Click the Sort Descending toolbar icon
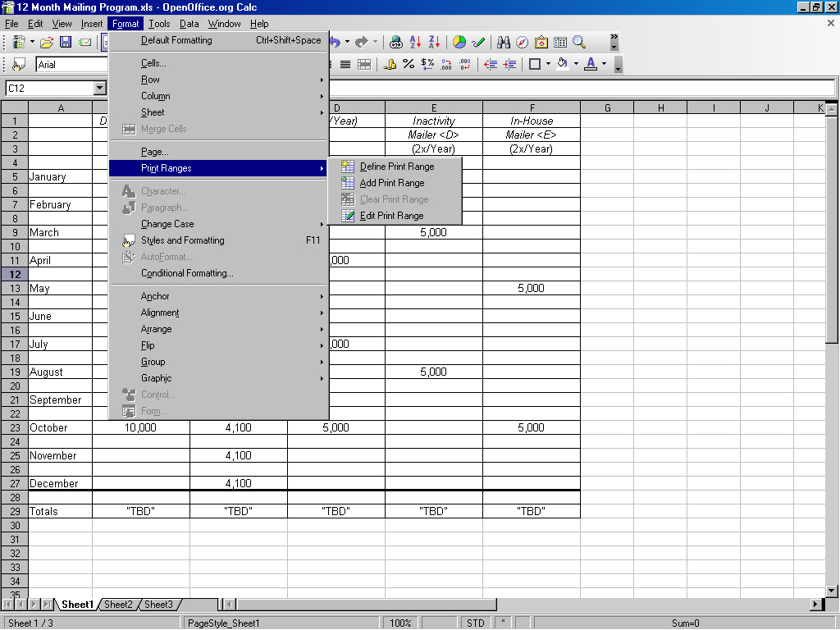840x630 pixels. pos(434,42)
